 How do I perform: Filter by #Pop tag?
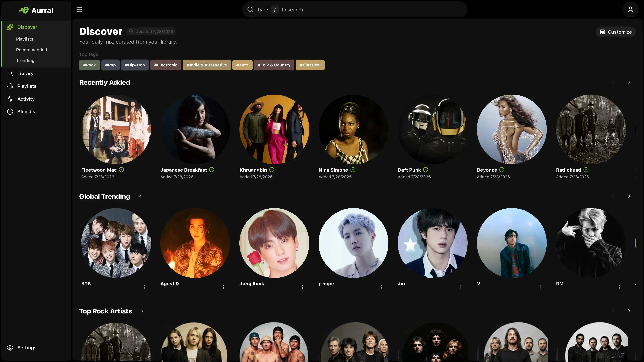click(x=110, y=65)
